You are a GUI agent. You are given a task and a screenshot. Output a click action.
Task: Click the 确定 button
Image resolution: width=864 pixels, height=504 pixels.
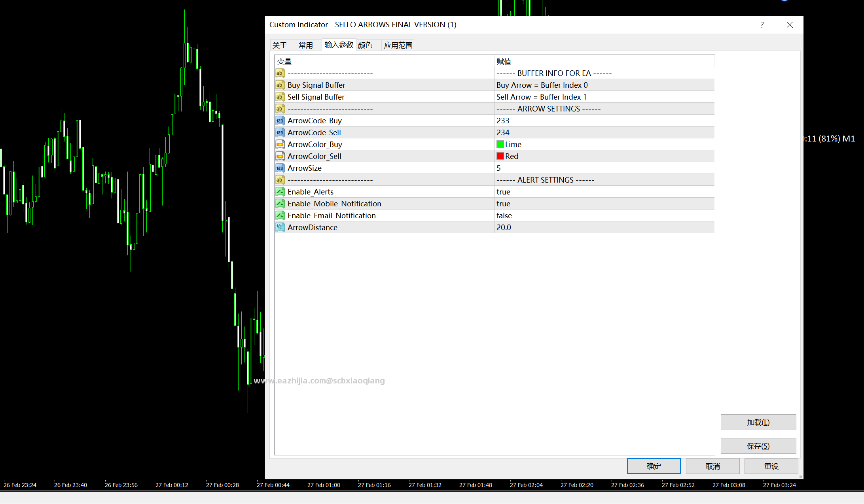(x=654, y=466)
